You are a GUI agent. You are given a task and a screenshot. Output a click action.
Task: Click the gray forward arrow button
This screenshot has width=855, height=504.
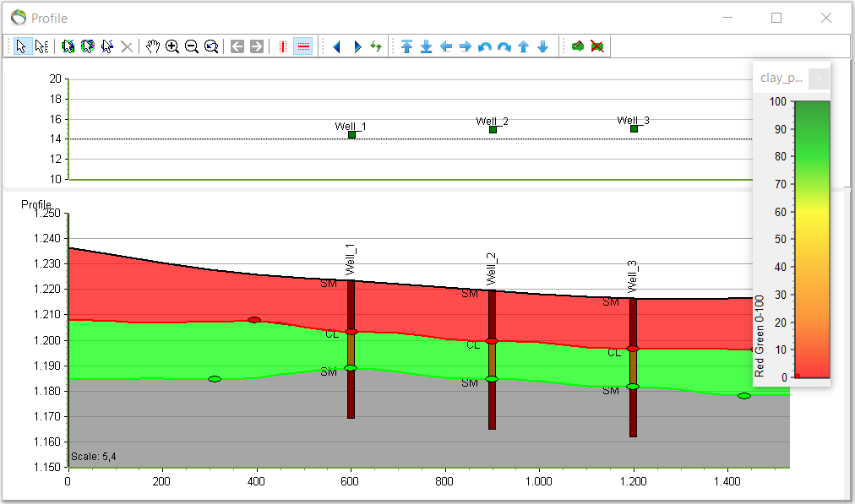257,46
